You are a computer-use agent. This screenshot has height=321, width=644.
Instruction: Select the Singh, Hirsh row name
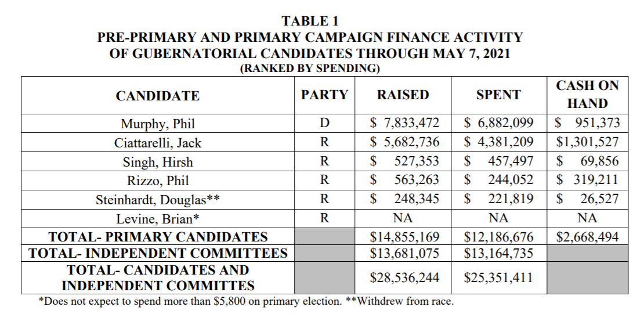[x=158, y=161]
